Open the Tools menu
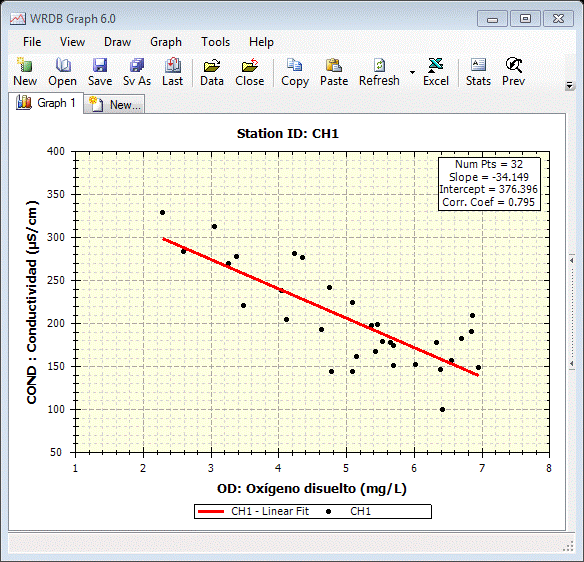Image resolution: width=584 pixels, height=562 pixels. click(x=215, y=42)
